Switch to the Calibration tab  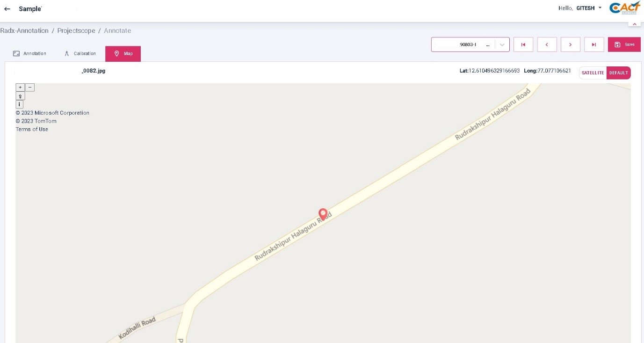(80, 53)
